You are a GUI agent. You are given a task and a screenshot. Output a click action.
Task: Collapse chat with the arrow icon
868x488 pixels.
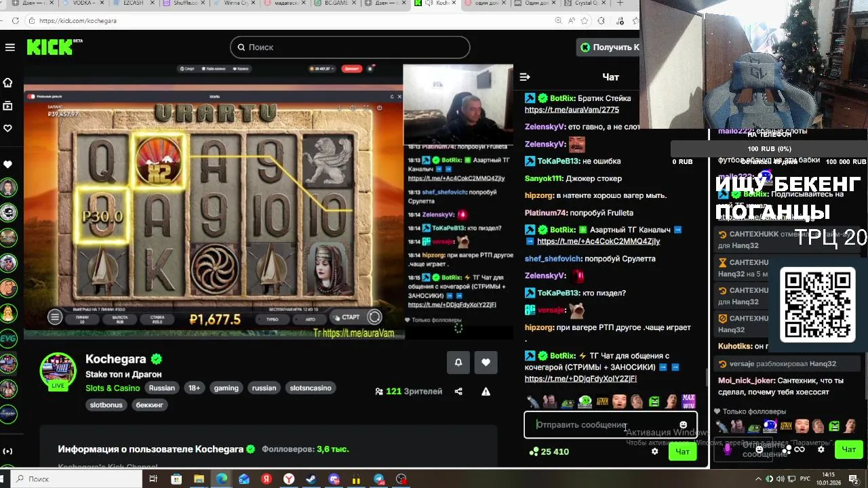click(x=524, y=77)
